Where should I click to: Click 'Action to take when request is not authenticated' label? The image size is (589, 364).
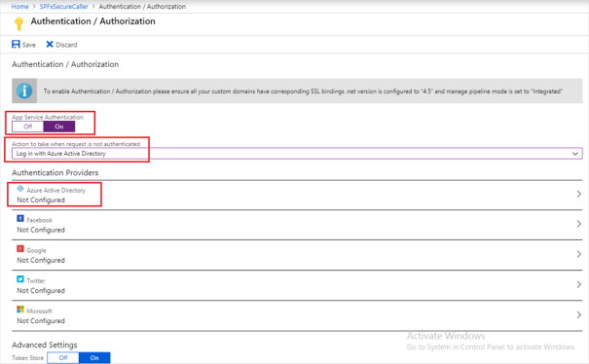coord(76,144)
